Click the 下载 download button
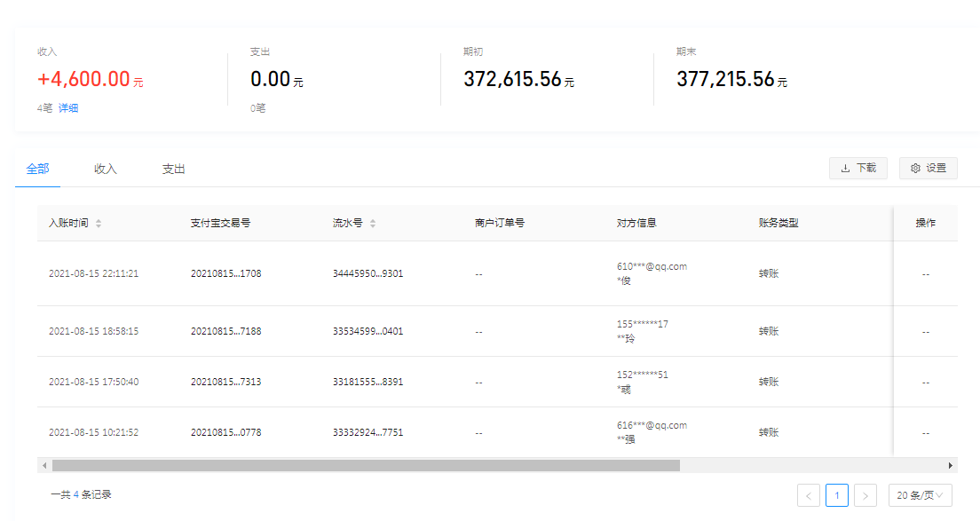980x521 pixels. [x=857, y=168]
